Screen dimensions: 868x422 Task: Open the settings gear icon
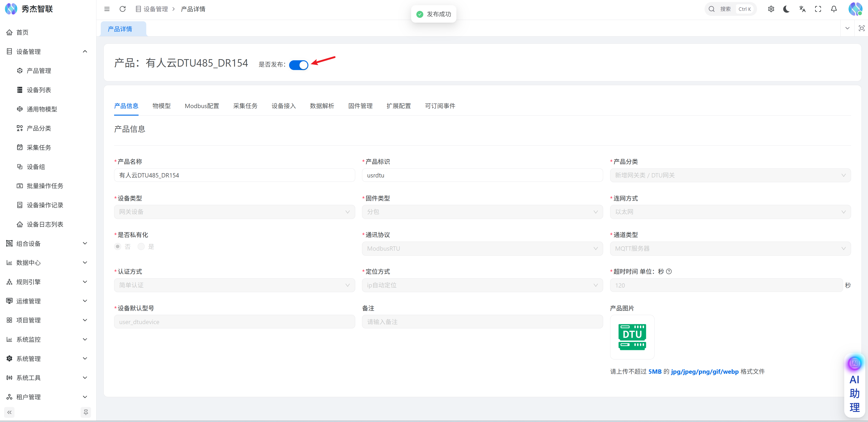[x=771, y=9]
